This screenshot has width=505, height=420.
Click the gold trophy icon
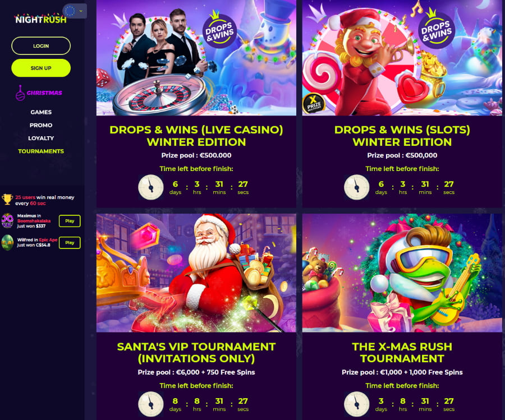tap(7, 200)
